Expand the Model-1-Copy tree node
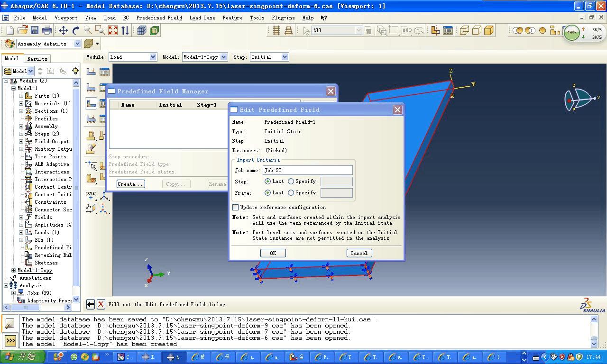607x364 pixels. pyautogui.click(x=13, y=270)
